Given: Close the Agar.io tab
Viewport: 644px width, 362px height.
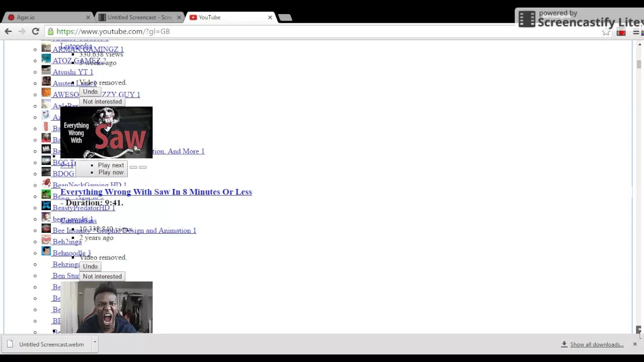Looking at the screenshot, I should (x=88, y=17).
